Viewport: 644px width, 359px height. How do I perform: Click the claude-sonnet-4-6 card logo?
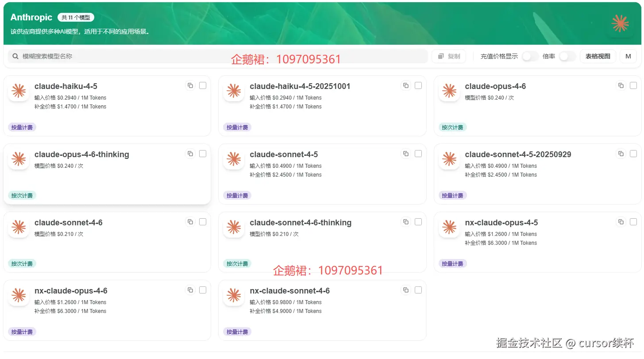[x=19, y=227]
